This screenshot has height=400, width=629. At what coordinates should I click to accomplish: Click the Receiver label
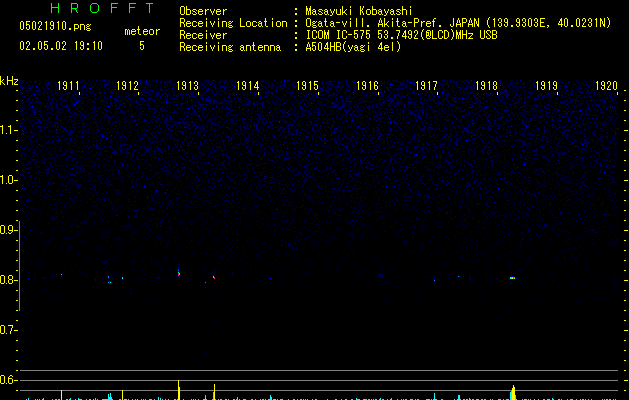coord(203,35)
